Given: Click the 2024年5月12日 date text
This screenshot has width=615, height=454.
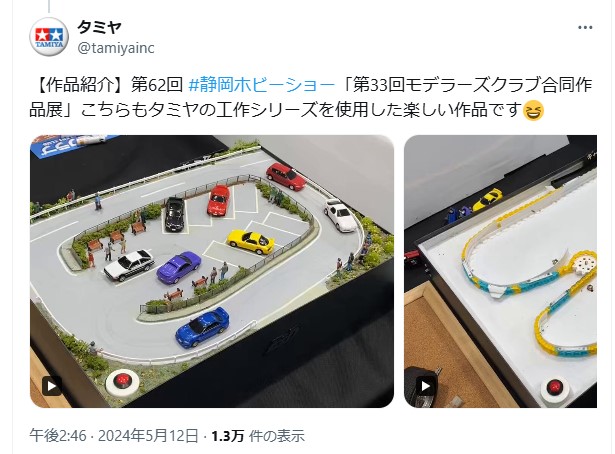Looking at the screenshot, I should 148,436.
